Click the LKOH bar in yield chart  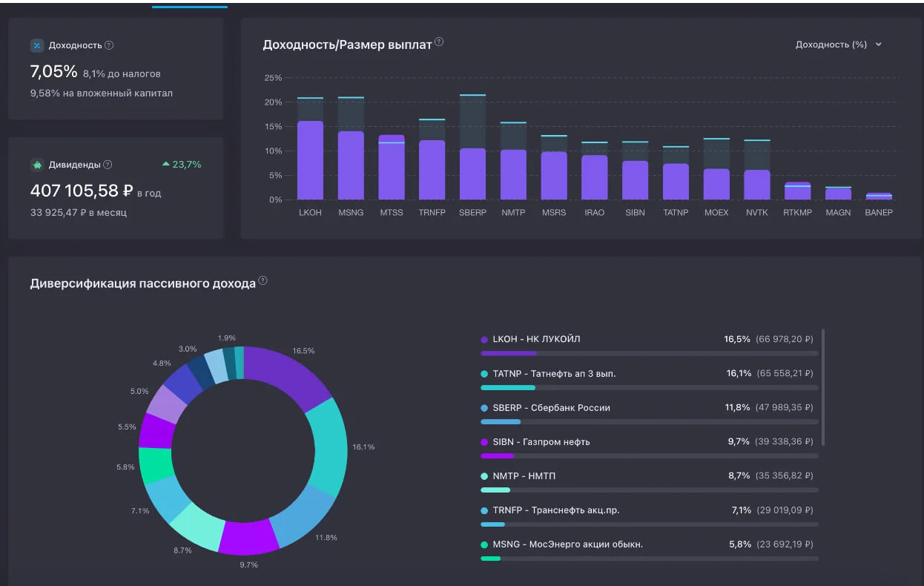310,160
